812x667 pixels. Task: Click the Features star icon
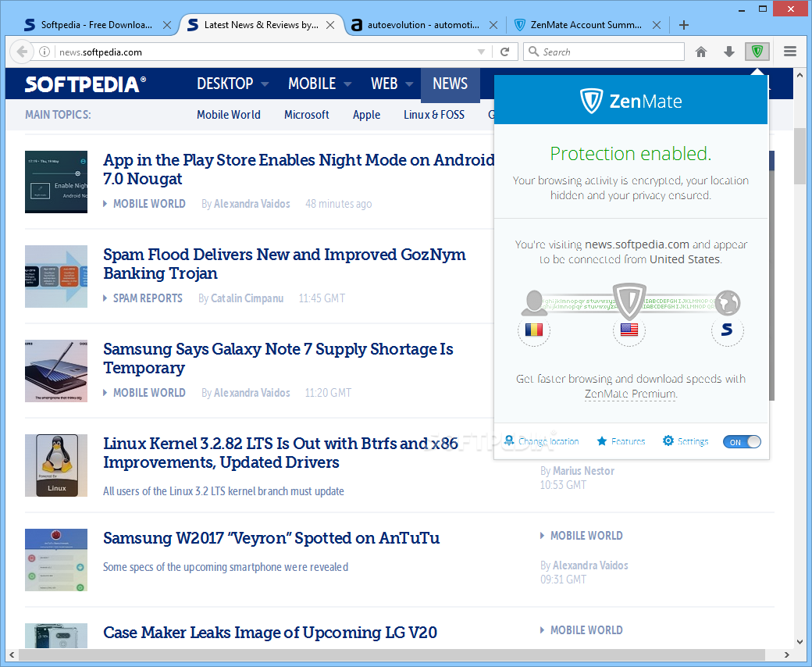pyautogui.click(x=602, y=441)
